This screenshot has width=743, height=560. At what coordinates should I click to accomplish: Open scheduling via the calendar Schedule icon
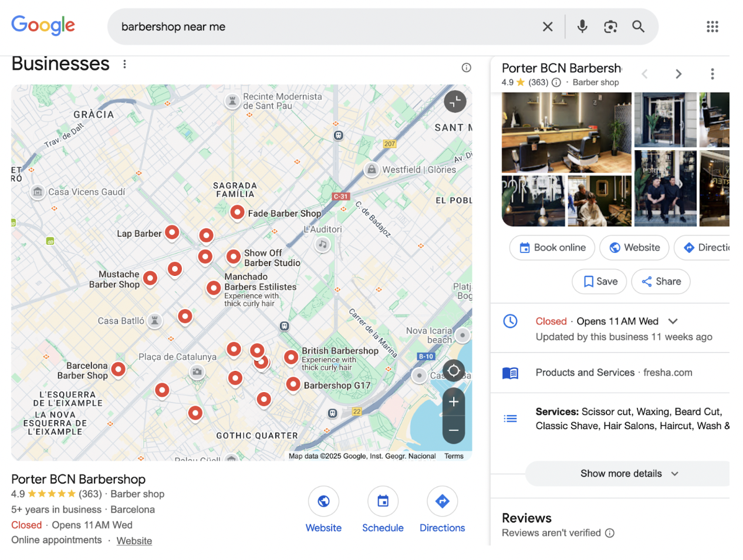click(383, 501)
